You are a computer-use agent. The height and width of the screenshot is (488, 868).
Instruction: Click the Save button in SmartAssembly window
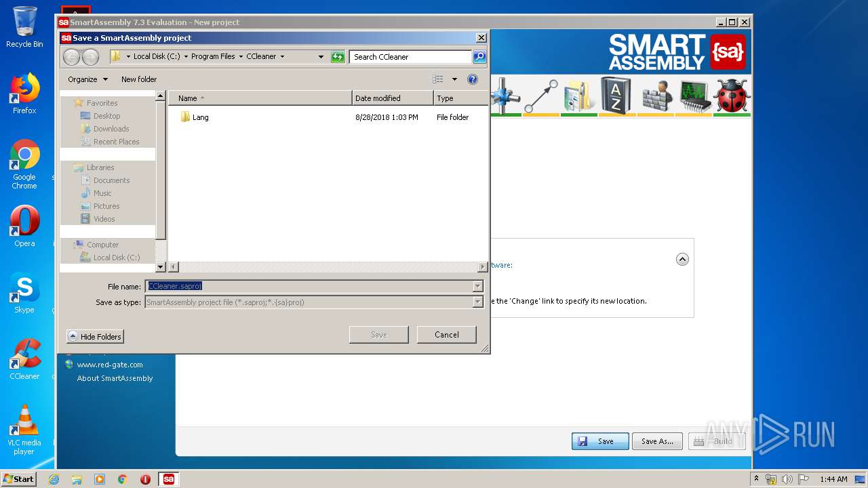(x=600, y=441)
